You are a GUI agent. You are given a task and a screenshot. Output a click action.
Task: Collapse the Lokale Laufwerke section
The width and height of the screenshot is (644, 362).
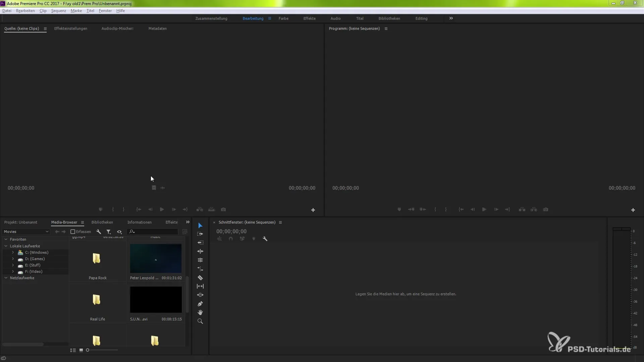(x=6, y=246)
